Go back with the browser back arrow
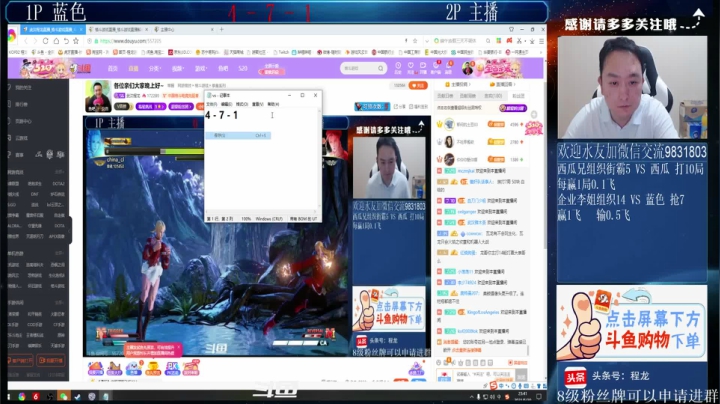 (x=26, y=41)
